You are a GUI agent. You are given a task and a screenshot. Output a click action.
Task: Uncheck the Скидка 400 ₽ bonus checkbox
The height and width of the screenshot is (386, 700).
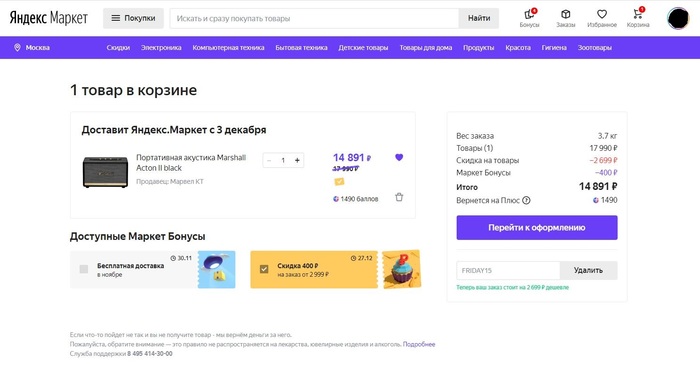pyautogui.click(x=264, y=269)
